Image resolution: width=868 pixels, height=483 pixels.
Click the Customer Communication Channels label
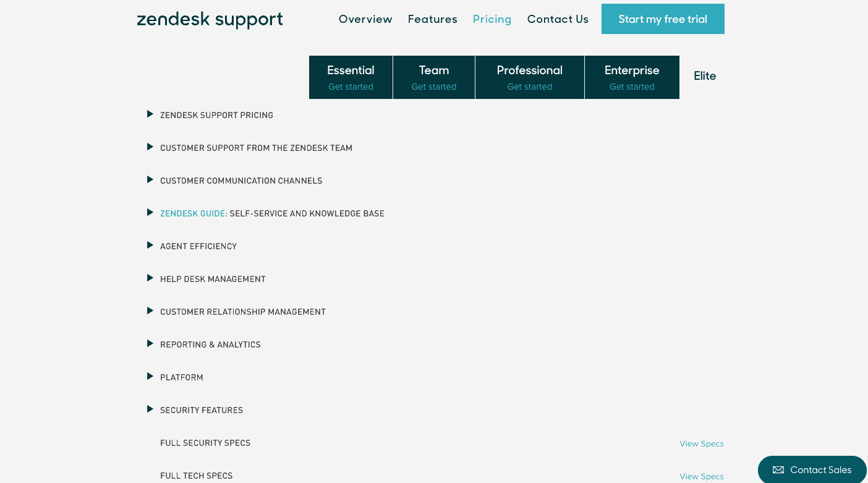coord(241,181)
